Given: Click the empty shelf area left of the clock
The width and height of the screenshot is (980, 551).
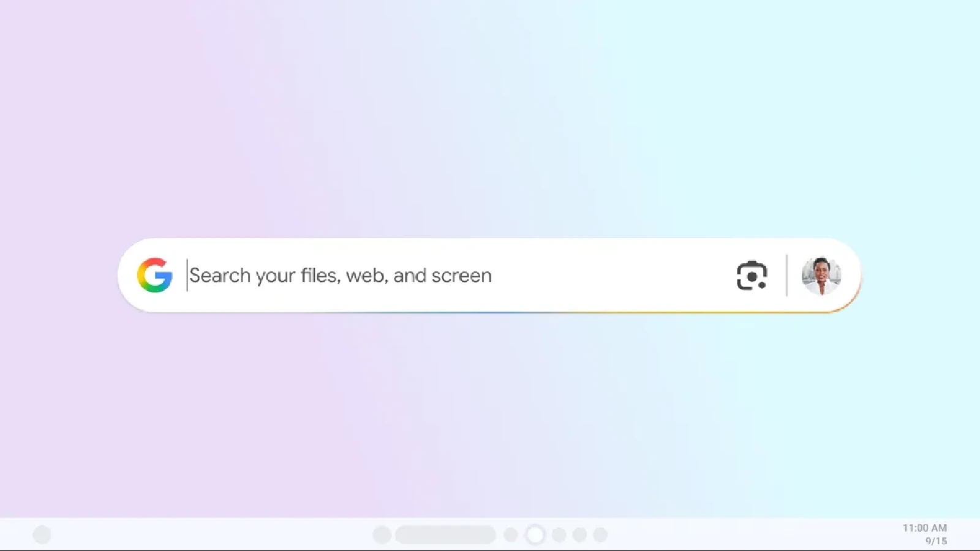Looking at the screenshot, I should (753, 534).
